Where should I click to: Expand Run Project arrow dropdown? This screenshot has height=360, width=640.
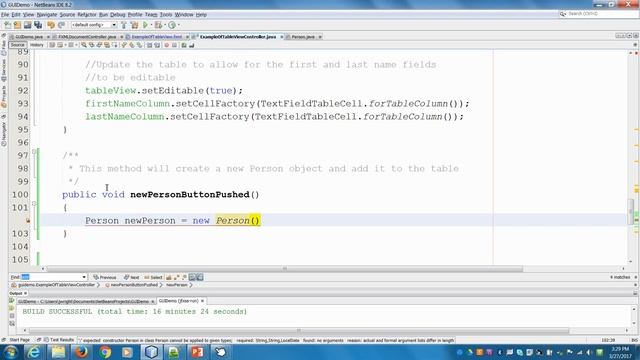point(151,25)
